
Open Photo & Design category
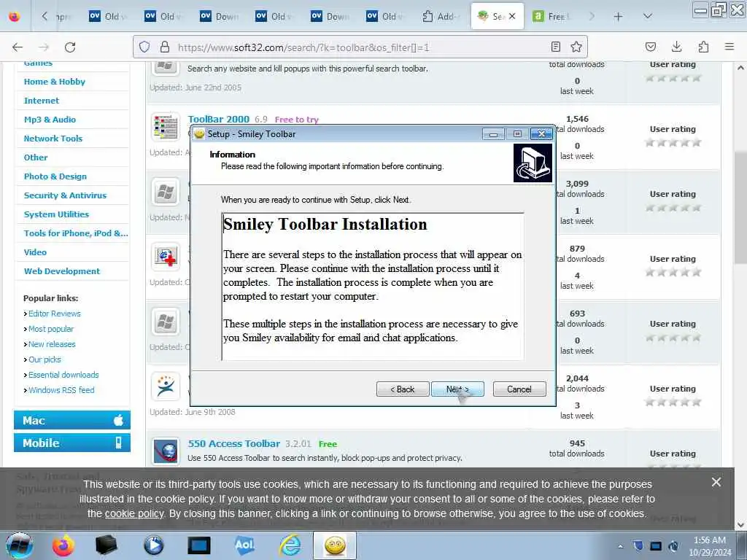pyautogui.click(x=55, y=176)
